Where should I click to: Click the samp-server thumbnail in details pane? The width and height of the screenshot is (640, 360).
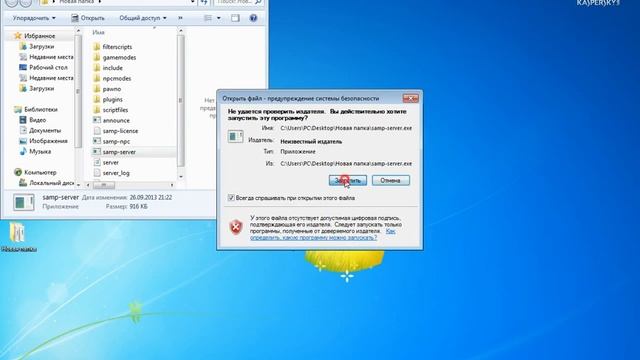23,202
